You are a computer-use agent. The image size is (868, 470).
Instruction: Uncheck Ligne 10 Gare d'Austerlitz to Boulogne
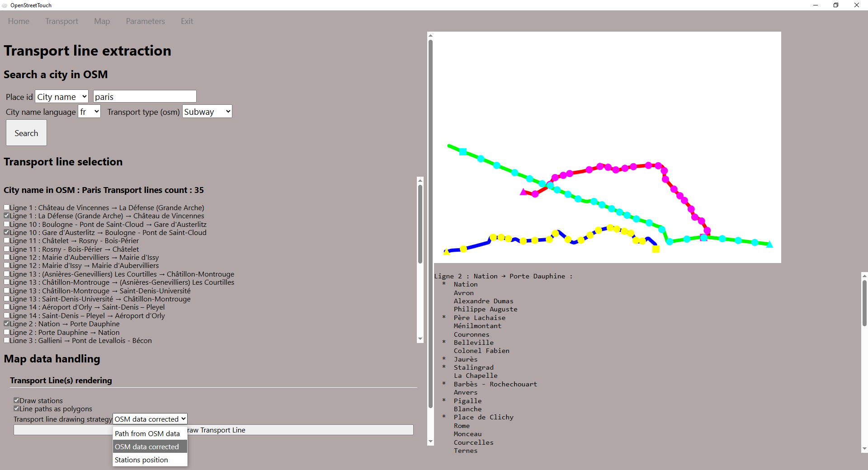click(x=7, y=232)
